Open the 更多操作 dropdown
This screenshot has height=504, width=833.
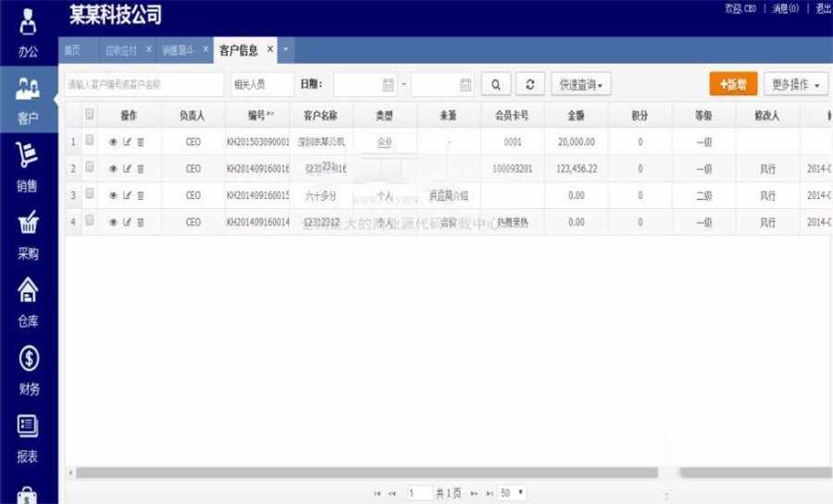tap(796, 84)
